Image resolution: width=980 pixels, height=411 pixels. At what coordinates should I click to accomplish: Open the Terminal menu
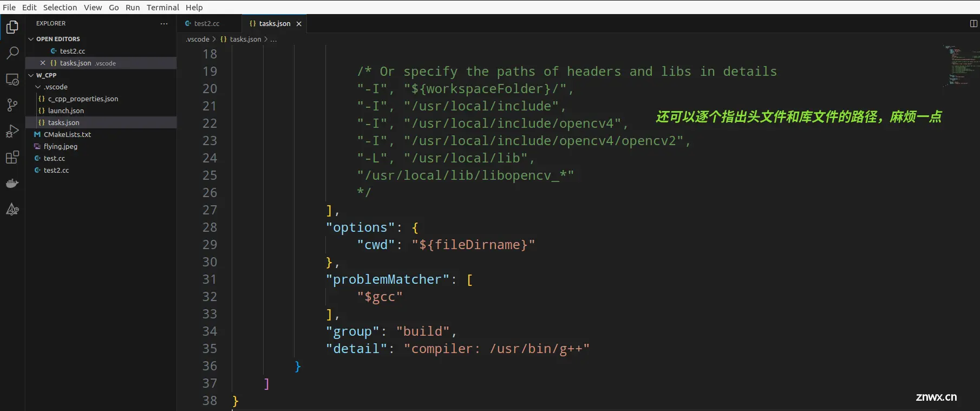[163, 8]
